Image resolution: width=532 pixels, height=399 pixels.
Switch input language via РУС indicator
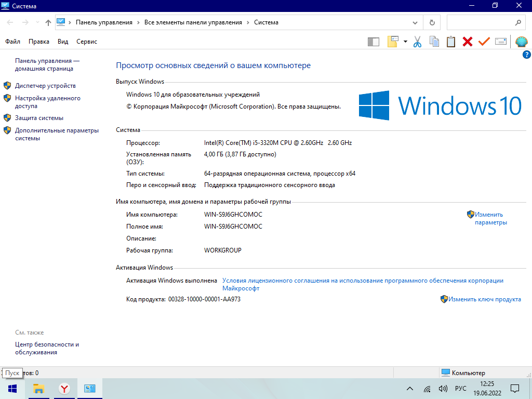coord(460,389)
